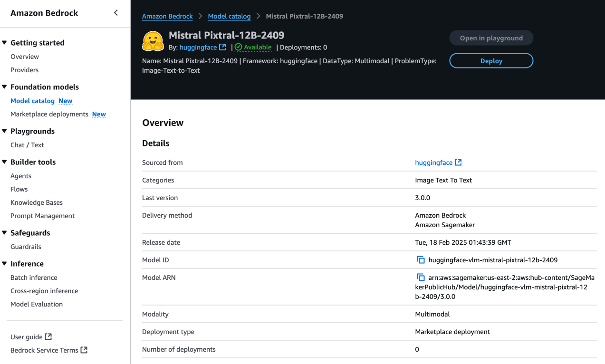Image resolution: width=605 pixels, height=364 pixels.
Task: Open huggingface link beside By:
Action: tap(198, 47)
